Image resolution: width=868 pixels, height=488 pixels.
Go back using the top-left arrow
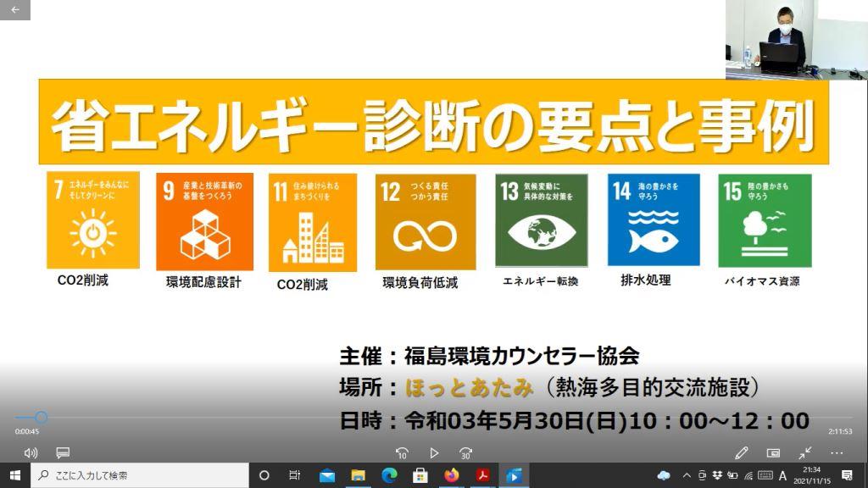click(x=15, y=10)
